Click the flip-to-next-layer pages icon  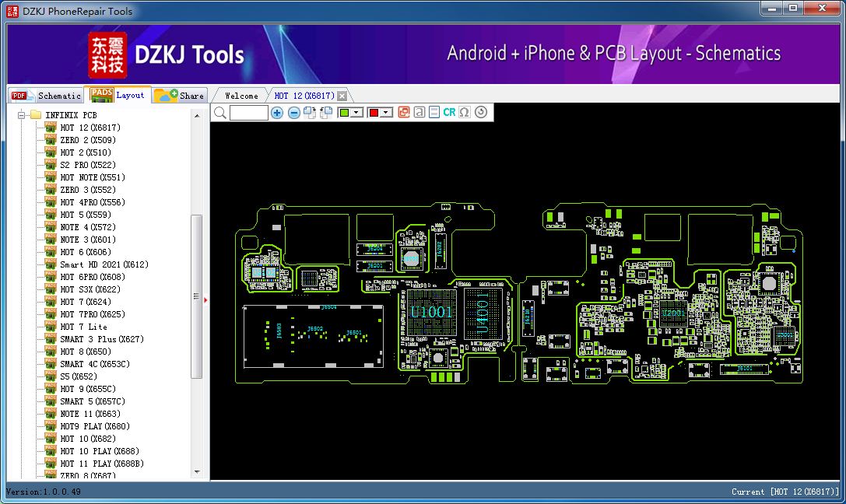[x=310, y=112]
